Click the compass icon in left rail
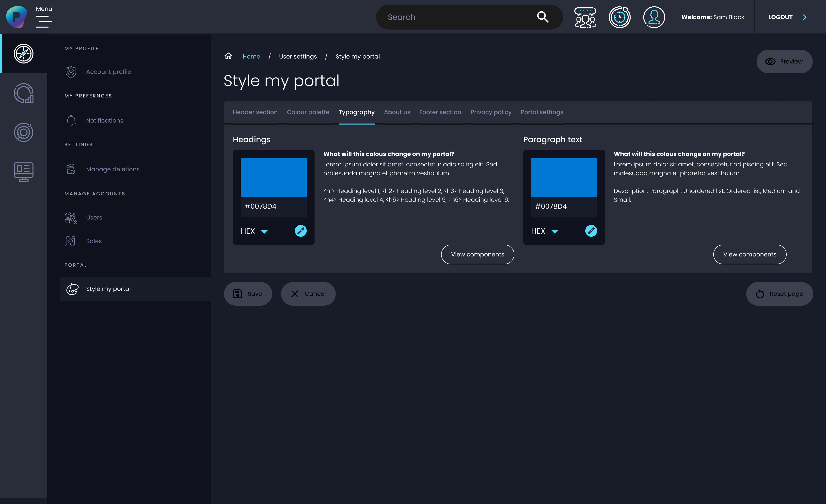The width and height of the screenshot is (826, 504). (23, 54)
